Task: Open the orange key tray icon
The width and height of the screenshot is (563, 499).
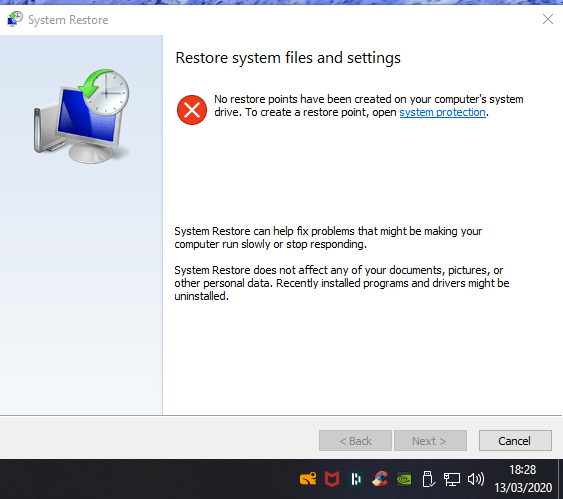Action: (308, 479)
